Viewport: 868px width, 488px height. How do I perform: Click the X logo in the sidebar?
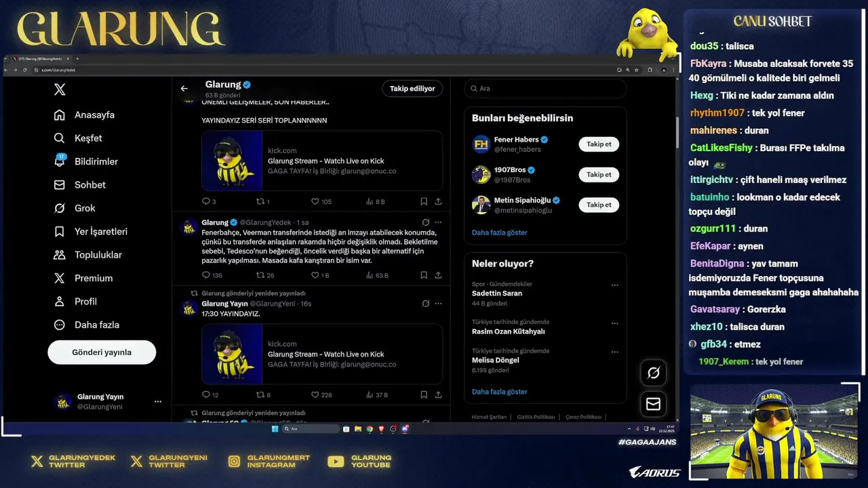tap(60, 89)
